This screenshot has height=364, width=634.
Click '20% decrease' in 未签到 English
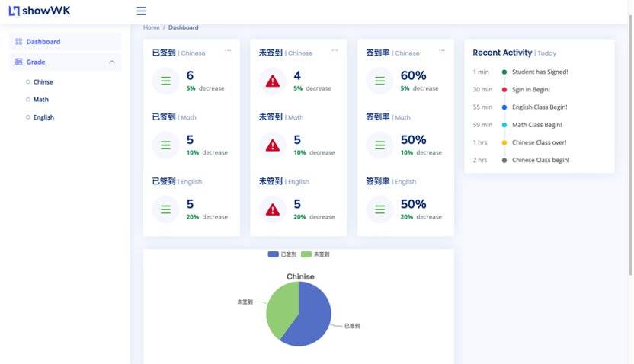314,217
